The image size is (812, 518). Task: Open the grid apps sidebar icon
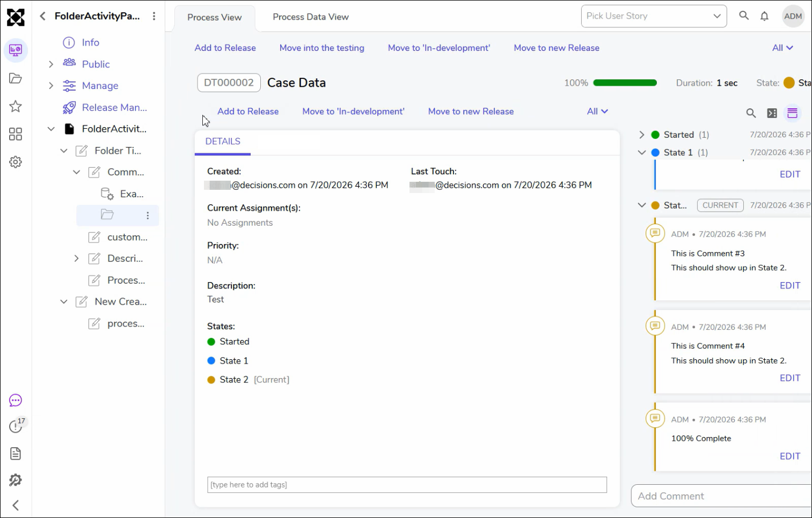pos(16,134)
